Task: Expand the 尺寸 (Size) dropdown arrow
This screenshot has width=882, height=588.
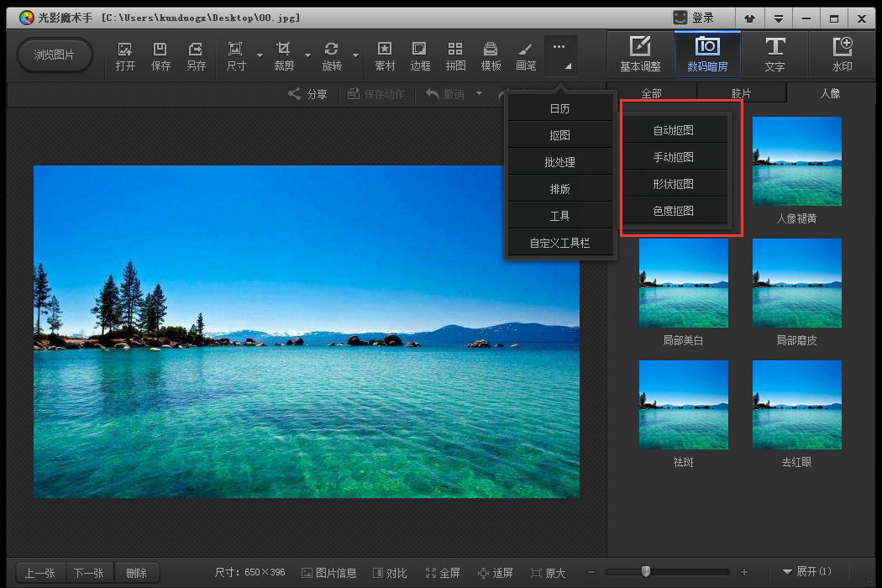Action: click(x=260, y=56)
